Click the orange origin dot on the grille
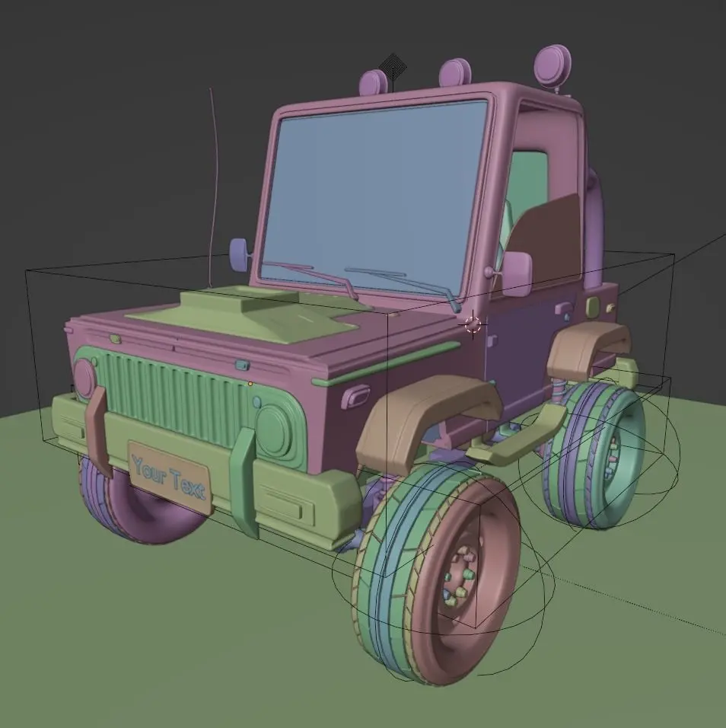This screenshot has width=726, height=728. (250, 384)
